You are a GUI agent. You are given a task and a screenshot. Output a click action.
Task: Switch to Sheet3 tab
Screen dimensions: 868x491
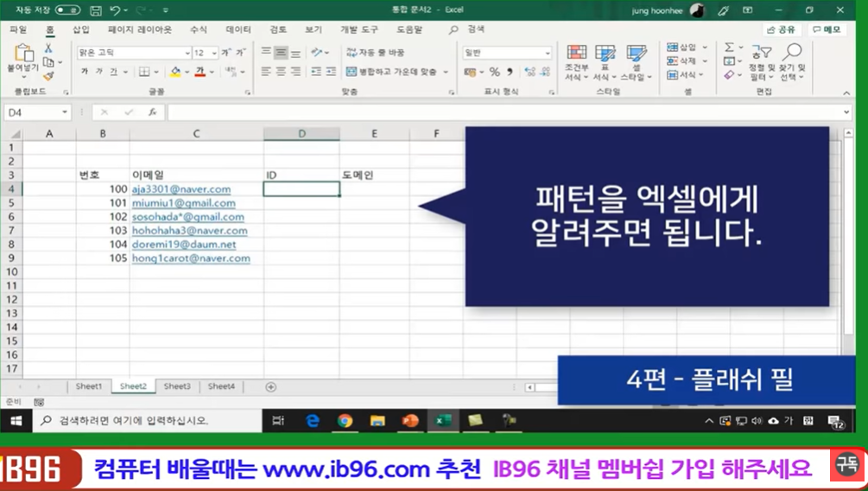tap(177, 386)
